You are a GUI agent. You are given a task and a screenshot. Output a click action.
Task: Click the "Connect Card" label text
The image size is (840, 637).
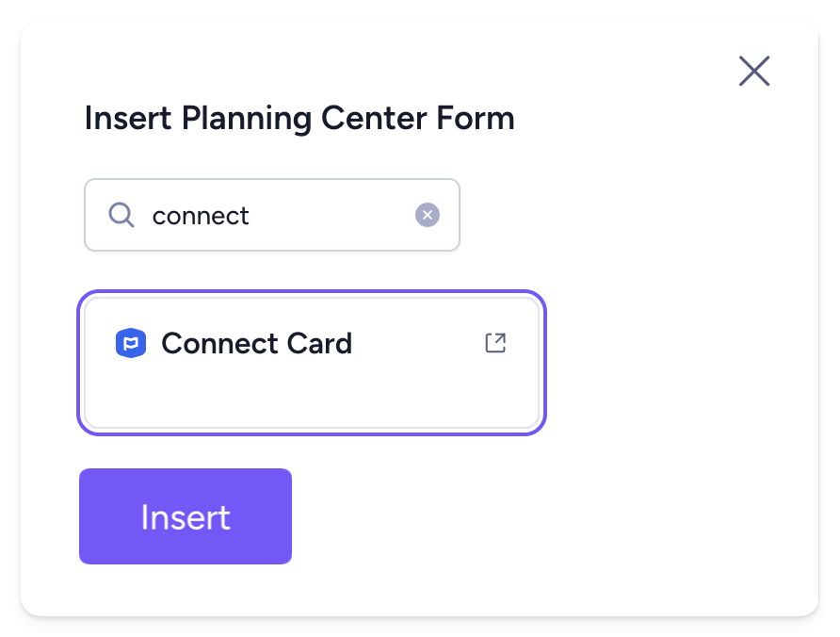[x=256, y=343]
